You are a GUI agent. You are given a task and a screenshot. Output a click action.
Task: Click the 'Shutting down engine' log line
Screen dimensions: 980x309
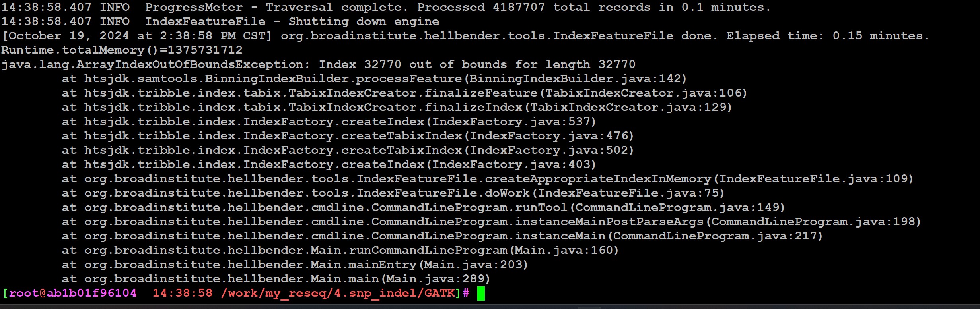tap(220, 21)
